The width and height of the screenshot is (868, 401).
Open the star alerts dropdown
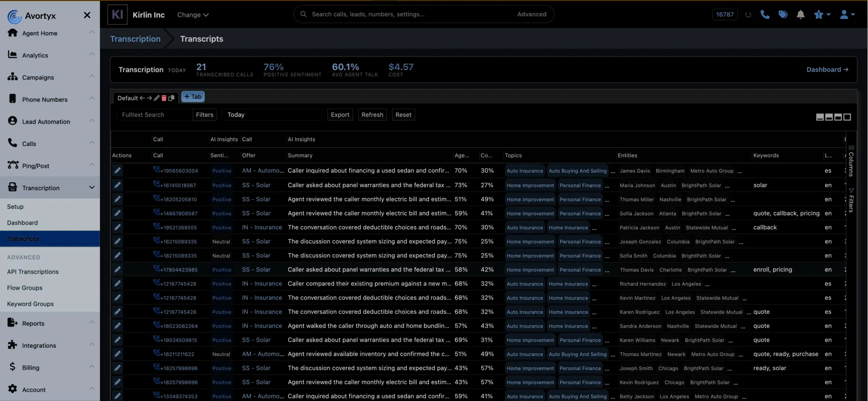point(822,14)
